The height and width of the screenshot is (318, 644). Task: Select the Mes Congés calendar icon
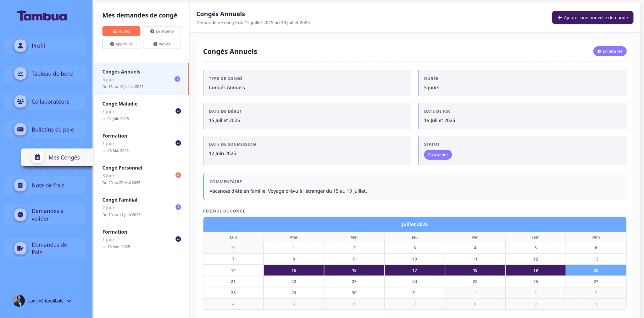[x=37, y=157]
